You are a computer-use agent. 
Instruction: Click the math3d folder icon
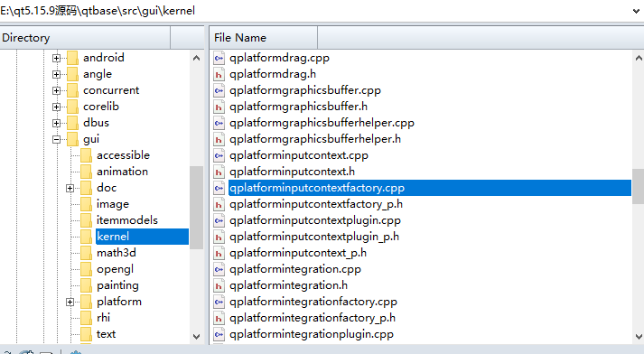pos(86,253)
